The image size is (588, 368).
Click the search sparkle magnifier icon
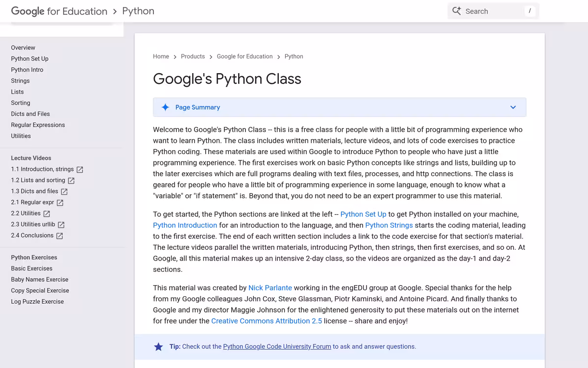click(457, 11)
